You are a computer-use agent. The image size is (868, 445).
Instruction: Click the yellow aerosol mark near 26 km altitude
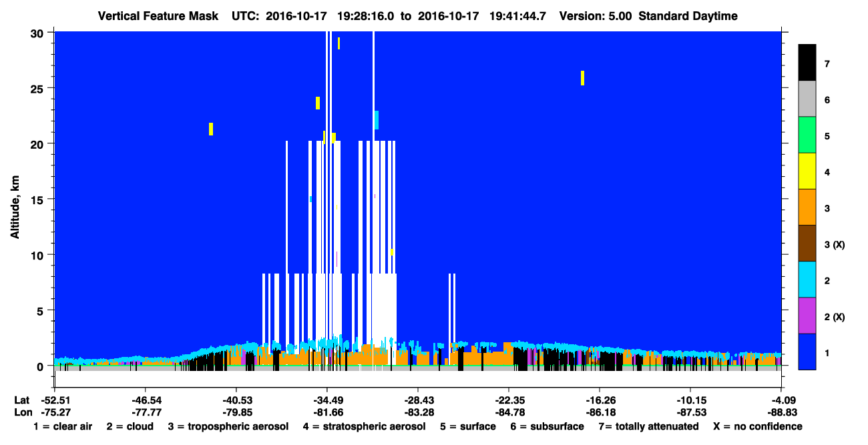click(582, 78)
